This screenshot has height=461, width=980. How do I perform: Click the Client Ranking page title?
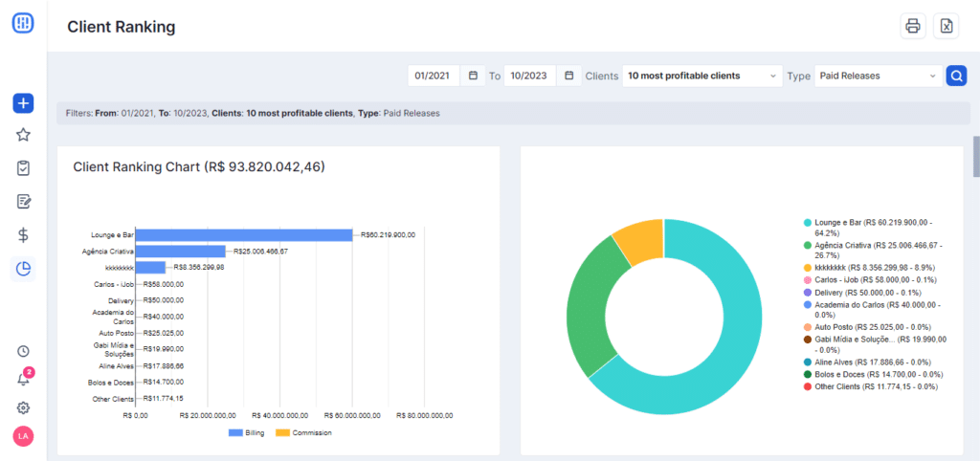click(x=122, y=27)
